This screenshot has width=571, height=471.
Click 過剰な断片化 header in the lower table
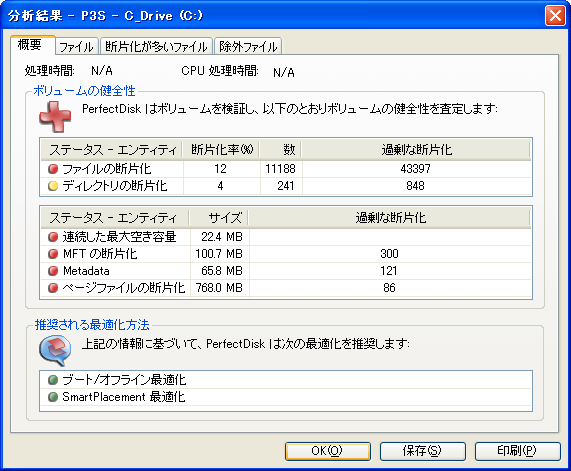click(x=390, y=217)
